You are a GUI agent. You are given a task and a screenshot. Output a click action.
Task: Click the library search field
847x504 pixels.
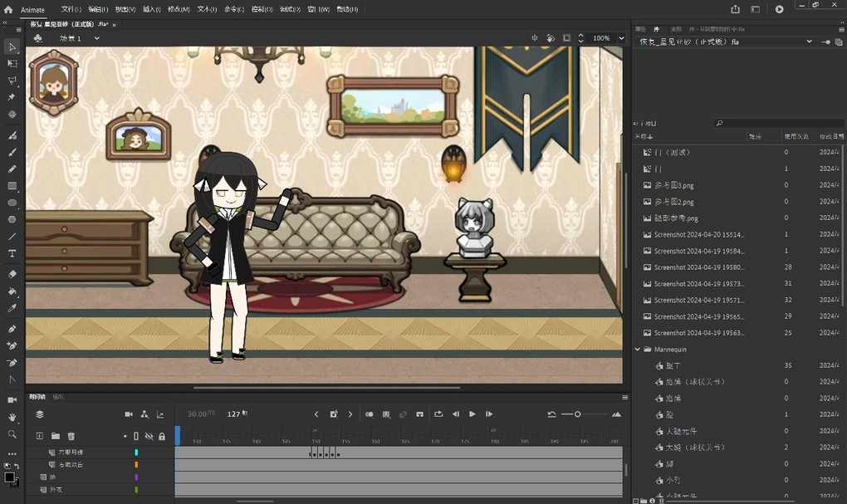coord(779,123)
